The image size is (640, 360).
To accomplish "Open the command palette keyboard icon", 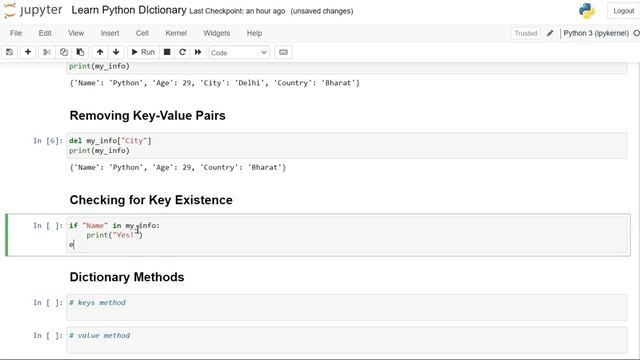I will tap(283, 52).
